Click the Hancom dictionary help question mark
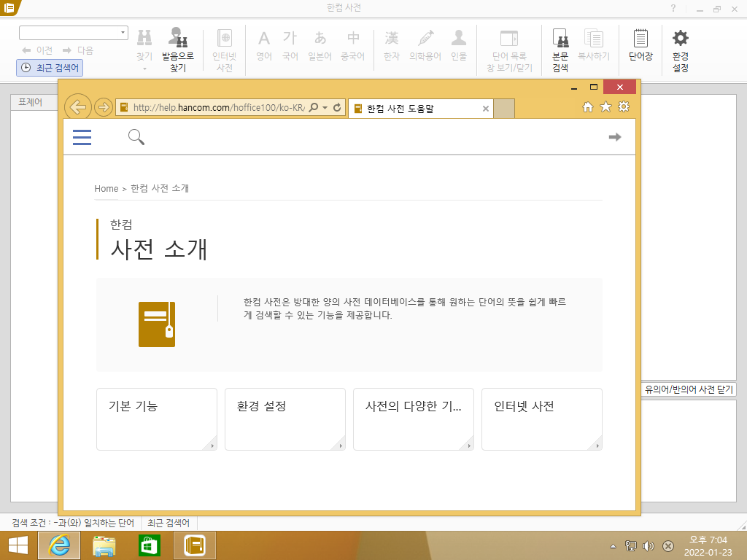This screenshot has height=560, width=747. (673, 8)
